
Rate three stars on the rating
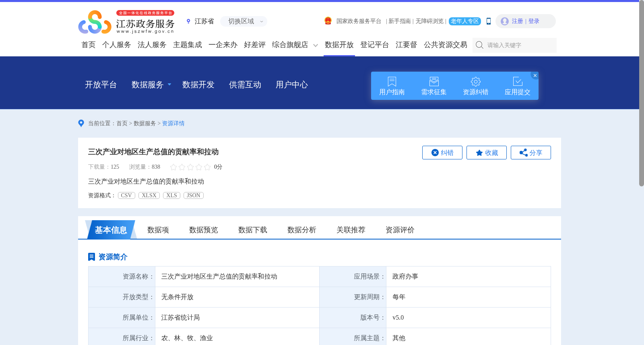coord(190,167)
